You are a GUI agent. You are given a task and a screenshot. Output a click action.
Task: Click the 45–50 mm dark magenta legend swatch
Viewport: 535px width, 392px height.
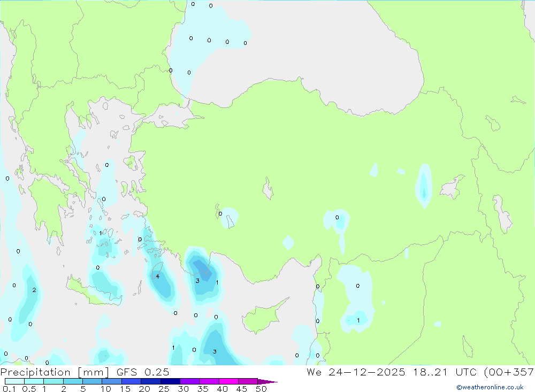coord(248,381)
